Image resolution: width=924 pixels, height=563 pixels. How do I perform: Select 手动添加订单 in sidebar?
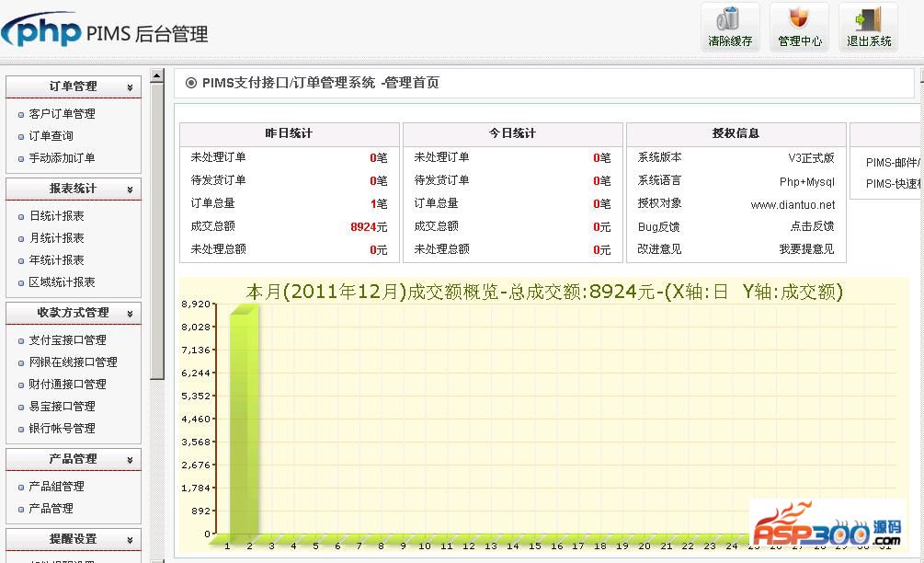[x=62, y=158]
